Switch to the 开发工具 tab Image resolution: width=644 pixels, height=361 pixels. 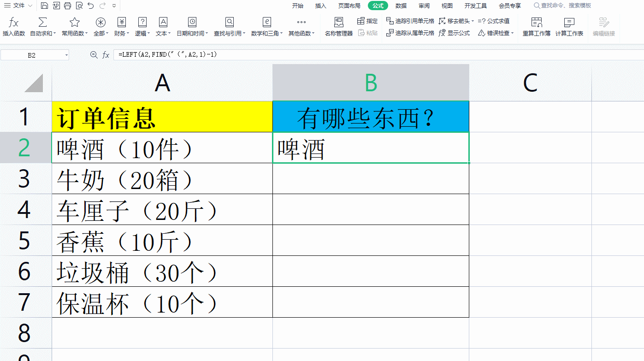pos(476,6)
